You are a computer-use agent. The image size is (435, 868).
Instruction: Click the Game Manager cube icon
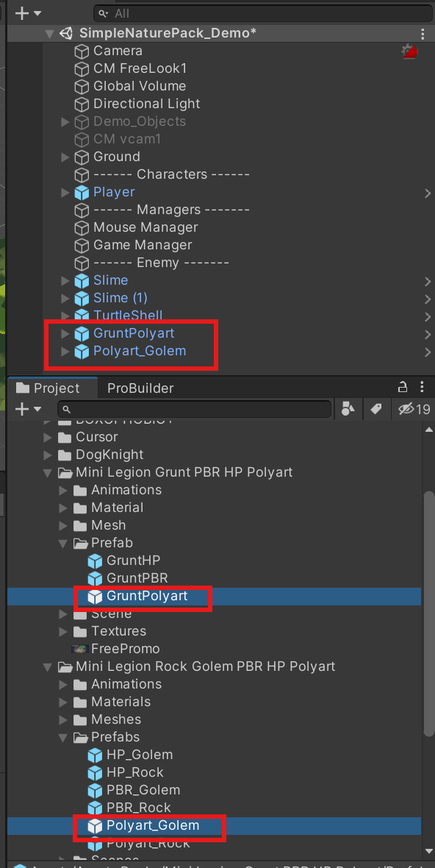82,246
